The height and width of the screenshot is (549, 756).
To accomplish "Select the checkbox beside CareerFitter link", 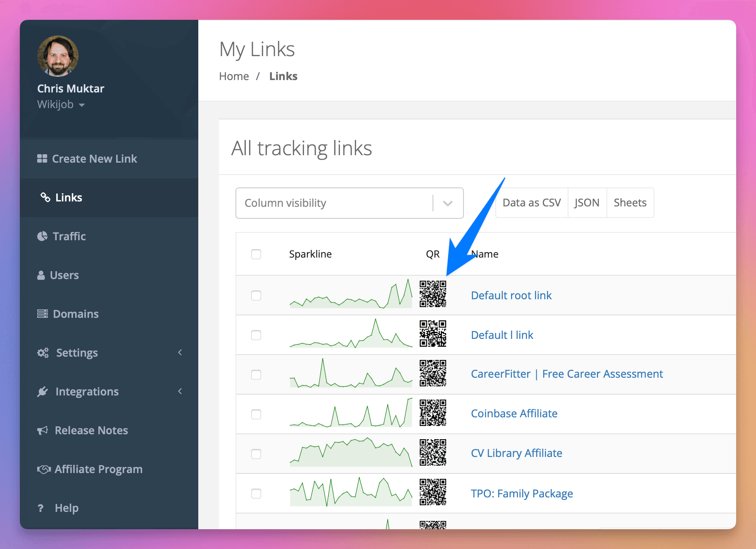I will (256, 375).
